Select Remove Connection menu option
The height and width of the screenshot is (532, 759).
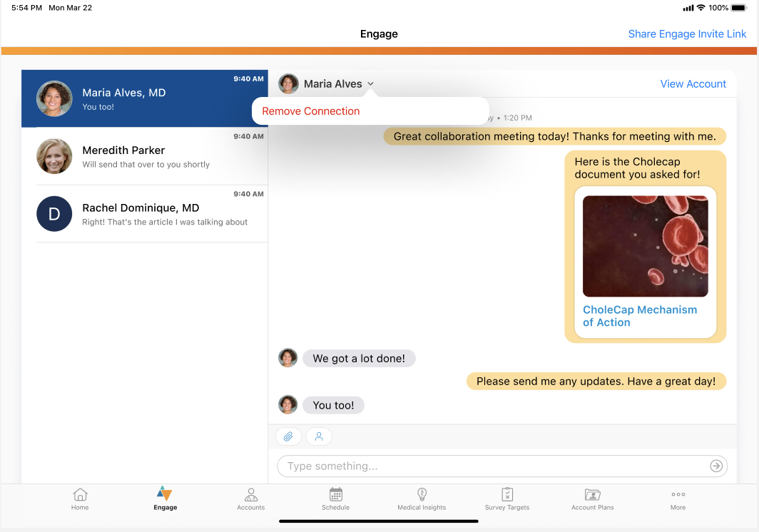tap(311, 111)
